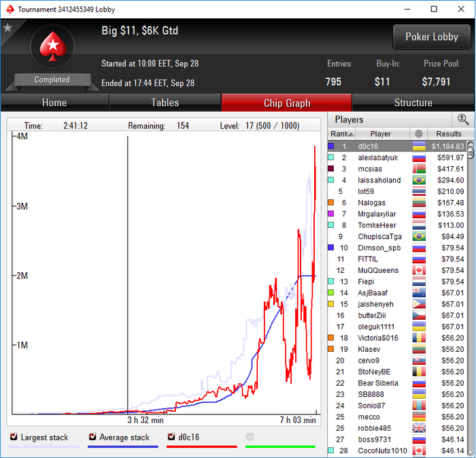Click the $7,791 prize pool value
This screenshot has height=458, width=476.
click(436, 82)
